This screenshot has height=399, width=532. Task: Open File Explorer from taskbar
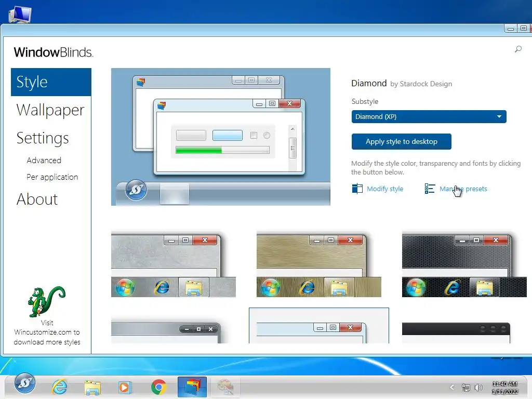point(92,388)
